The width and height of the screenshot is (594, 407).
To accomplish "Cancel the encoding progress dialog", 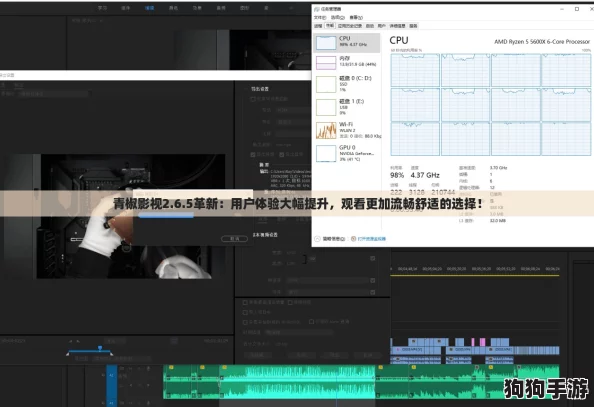I will point(234,239).
